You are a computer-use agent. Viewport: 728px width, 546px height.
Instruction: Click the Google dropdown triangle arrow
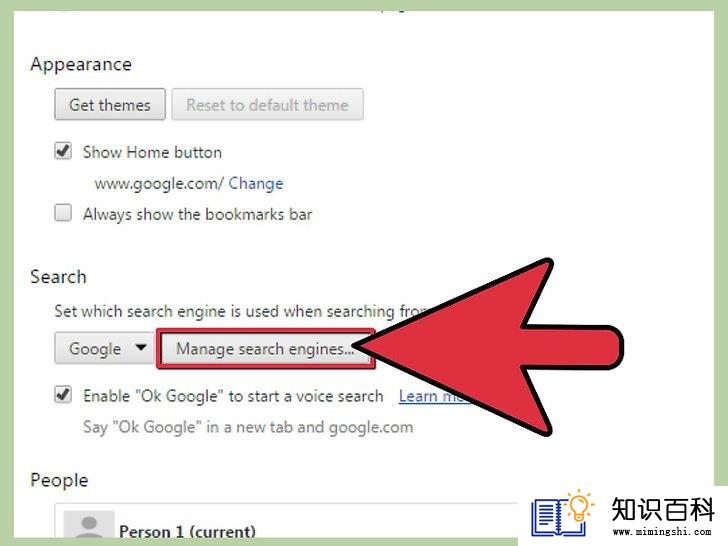(x=141, y=347)
